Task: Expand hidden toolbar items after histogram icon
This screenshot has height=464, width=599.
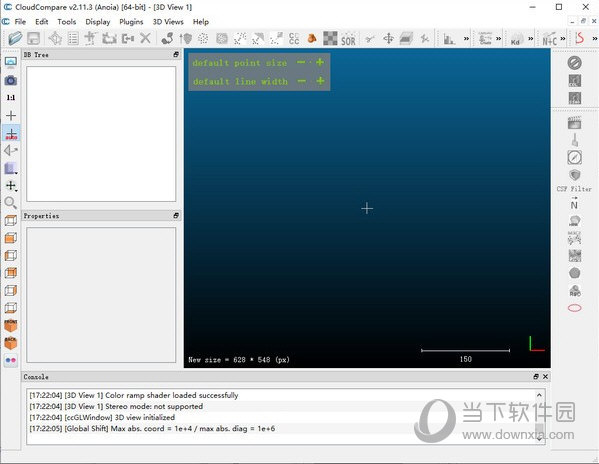Action: [x=466, y=39]
